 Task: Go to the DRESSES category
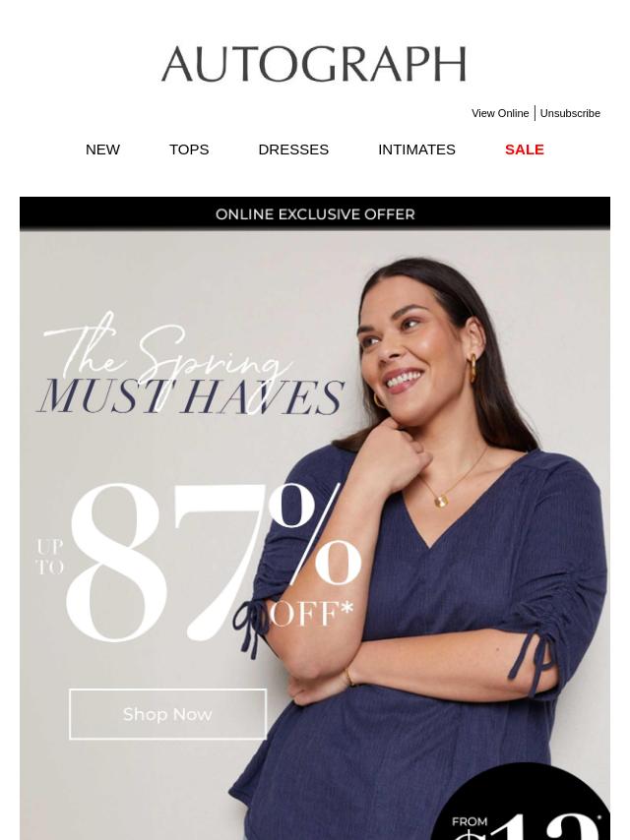293,150
